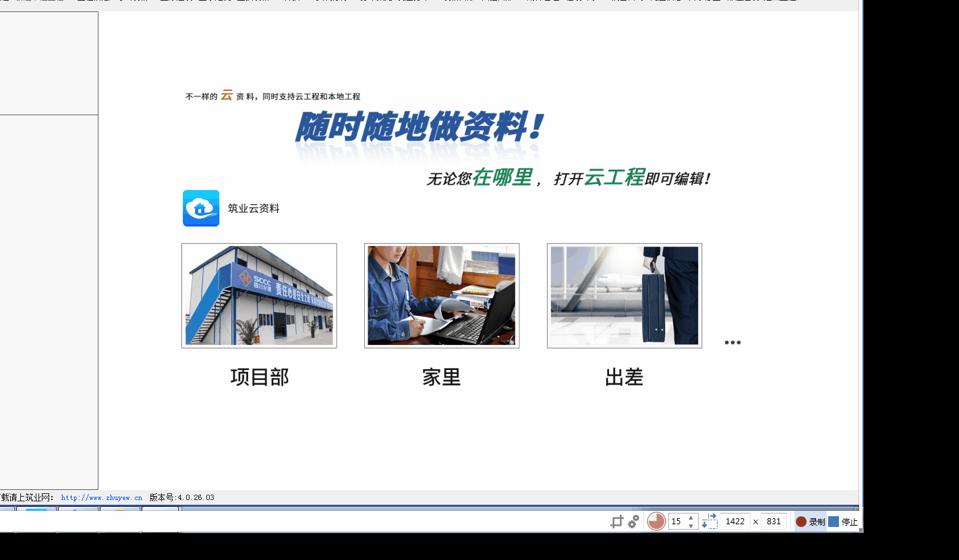959x560 pixels.
Task: Click the height field showing 831
Action: (774, 522)
